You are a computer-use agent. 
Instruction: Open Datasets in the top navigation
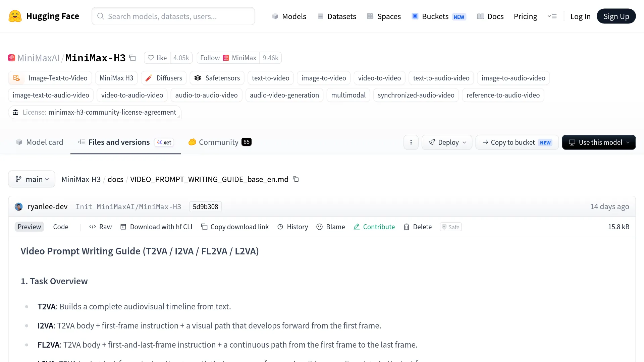point(336,16)
